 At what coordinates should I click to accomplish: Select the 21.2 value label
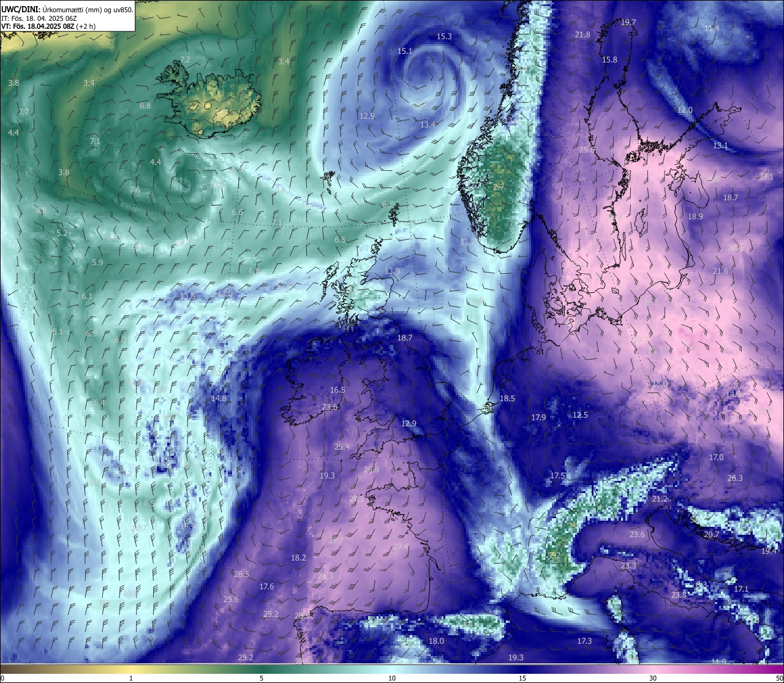pyautogui.click(x=660, y=499)
